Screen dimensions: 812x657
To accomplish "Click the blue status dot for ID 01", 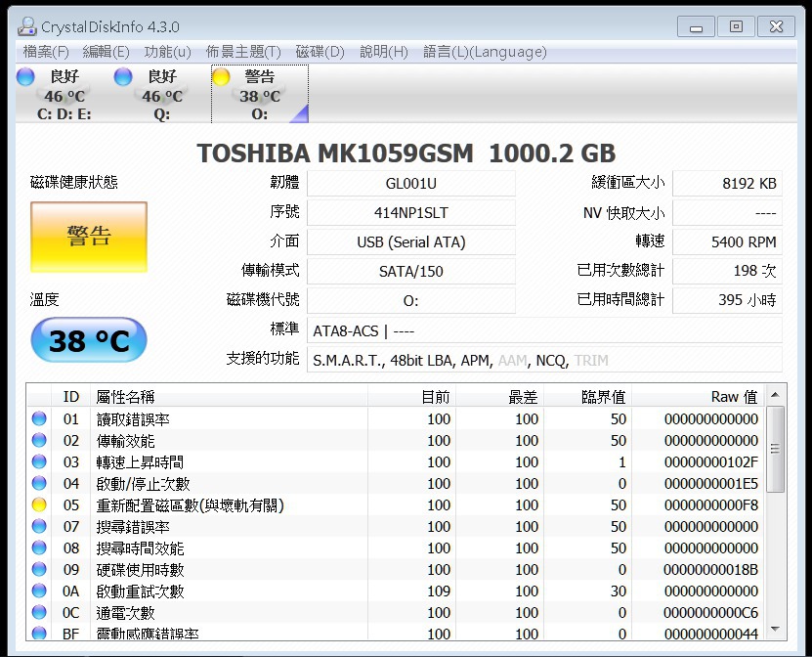I will point(39,418).
